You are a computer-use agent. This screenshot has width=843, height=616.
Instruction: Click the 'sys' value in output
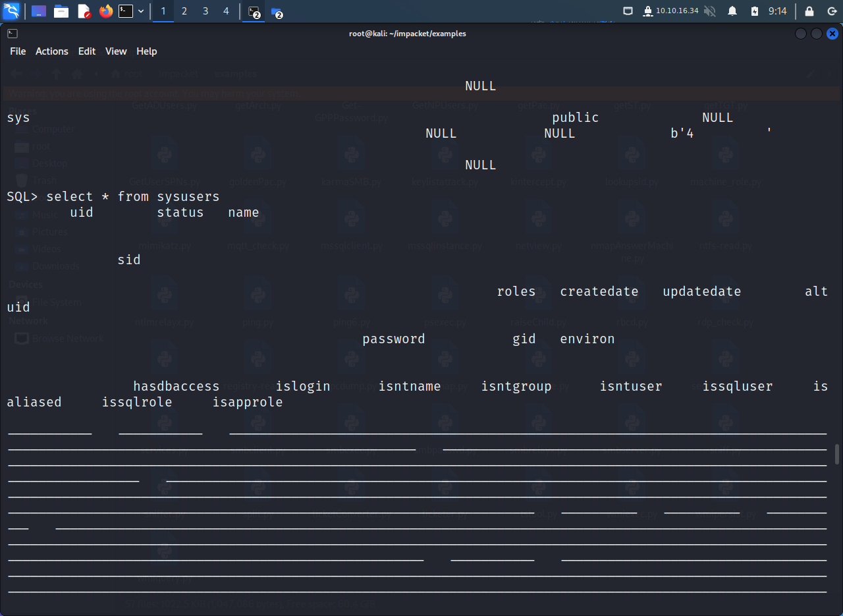click(18, 117)
